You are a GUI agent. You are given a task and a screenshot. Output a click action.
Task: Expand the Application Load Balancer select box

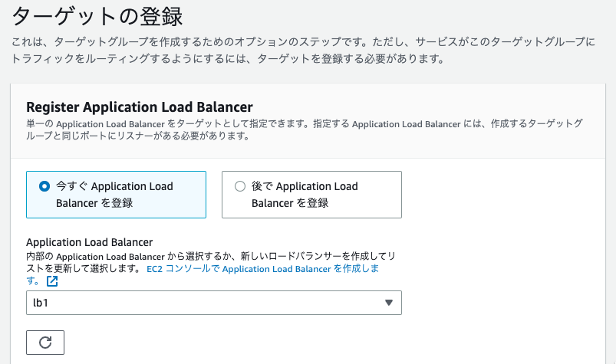point(214,303)
